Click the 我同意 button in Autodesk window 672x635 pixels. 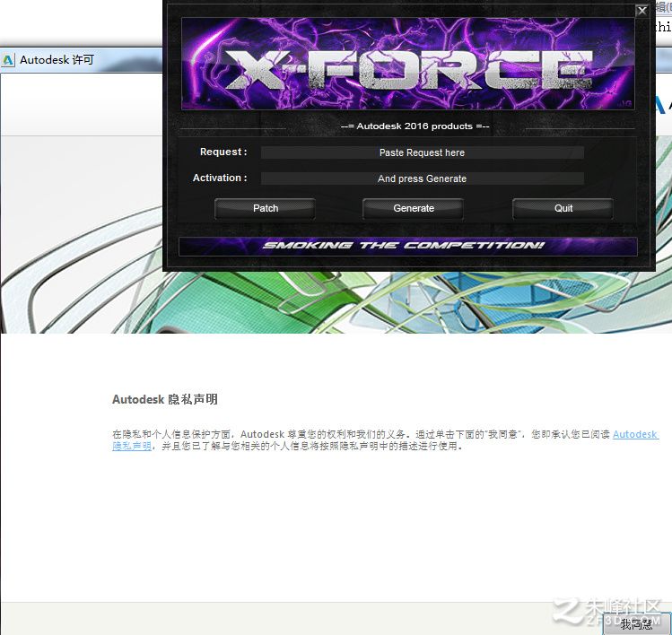coord(636,624)
